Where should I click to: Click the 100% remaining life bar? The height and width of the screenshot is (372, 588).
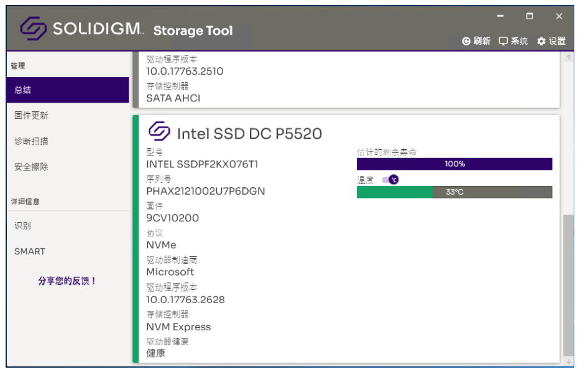click(x=454, y=164)
